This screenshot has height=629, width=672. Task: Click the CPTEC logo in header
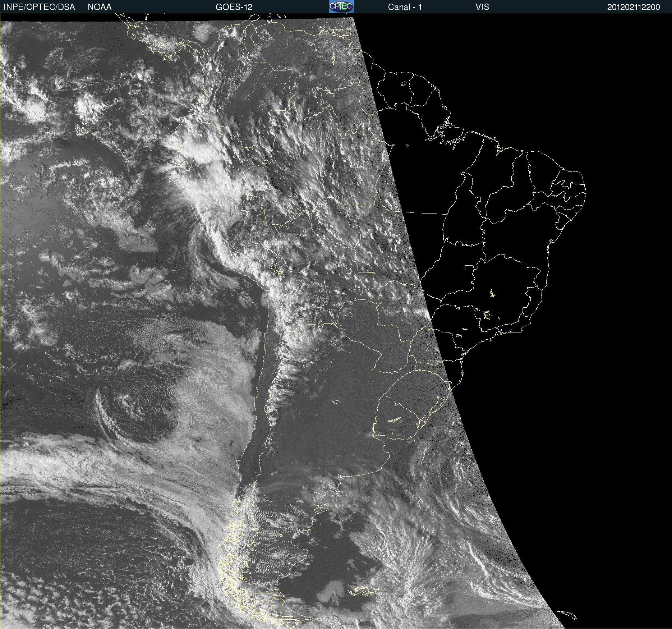(x=341, y=6)
